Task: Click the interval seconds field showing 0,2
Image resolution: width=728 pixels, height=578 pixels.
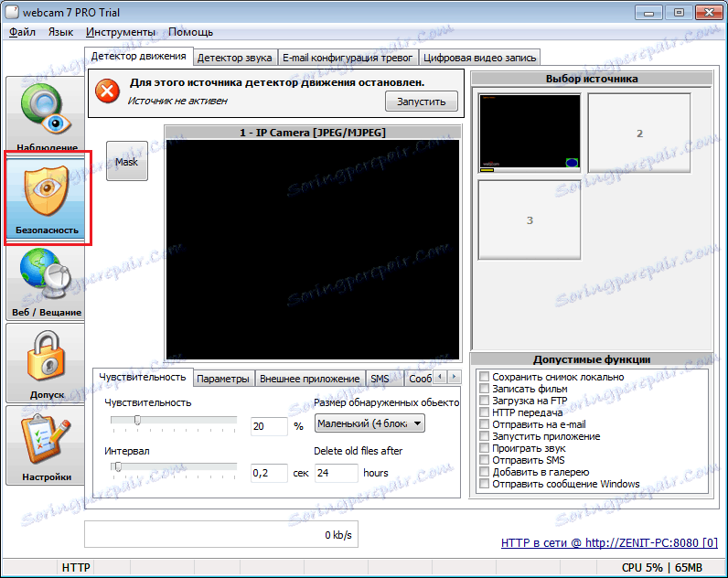Action: click(x=269, y=473)
